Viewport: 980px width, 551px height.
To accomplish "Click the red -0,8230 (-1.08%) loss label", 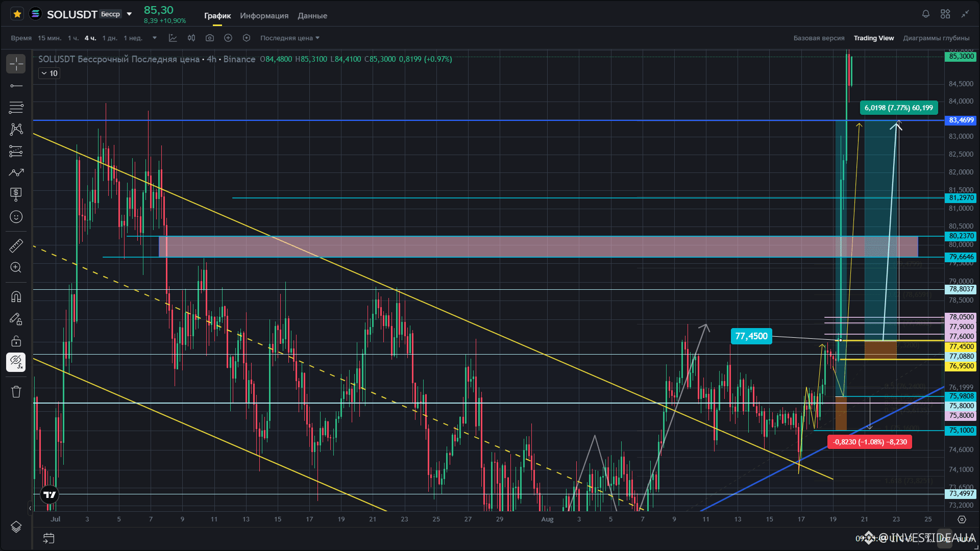I will coord(870,442).
